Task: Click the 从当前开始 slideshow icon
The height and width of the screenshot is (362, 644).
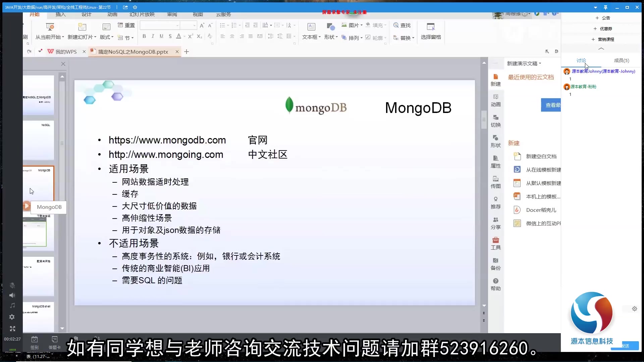Action: 50,27
